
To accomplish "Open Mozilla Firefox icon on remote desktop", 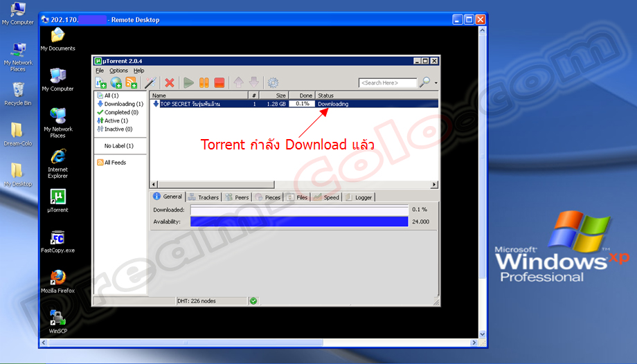I will [x=57, y=282].
